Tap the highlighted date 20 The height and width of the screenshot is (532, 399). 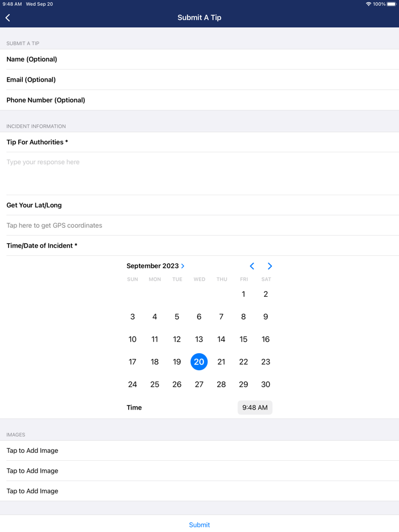coord(199,362)
